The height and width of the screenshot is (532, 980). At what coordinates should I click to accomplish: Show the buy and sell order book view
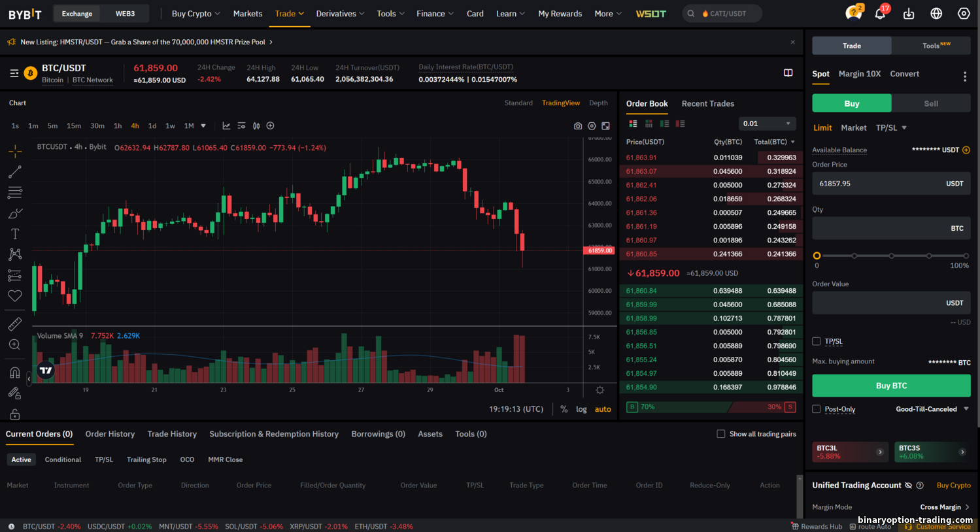pos(633,124)
